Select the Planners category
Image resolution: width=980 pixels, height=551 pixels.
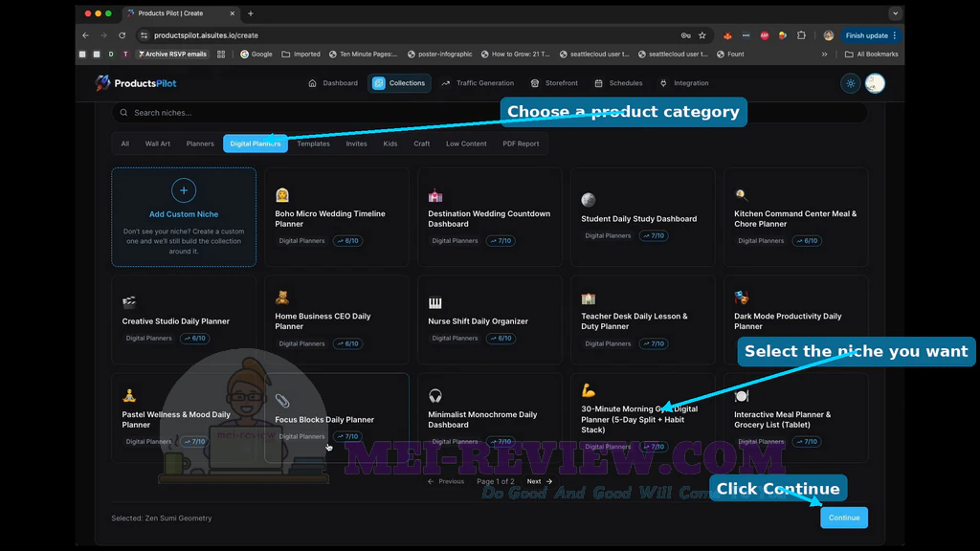click(x=200, y=143)
